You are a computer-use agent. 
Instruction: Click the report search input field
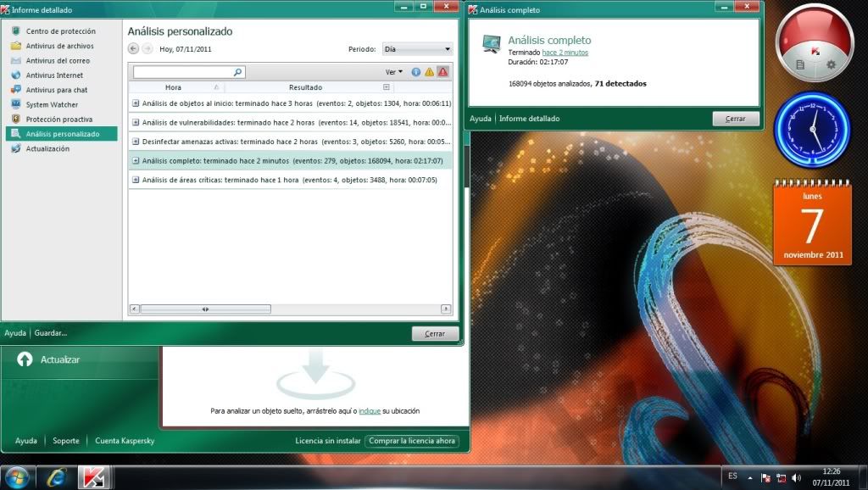tap(183, 72)
